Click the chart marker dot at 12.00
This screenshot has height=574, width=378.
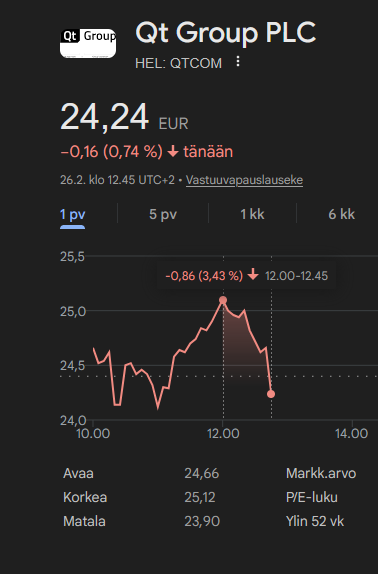coord(223,300)
